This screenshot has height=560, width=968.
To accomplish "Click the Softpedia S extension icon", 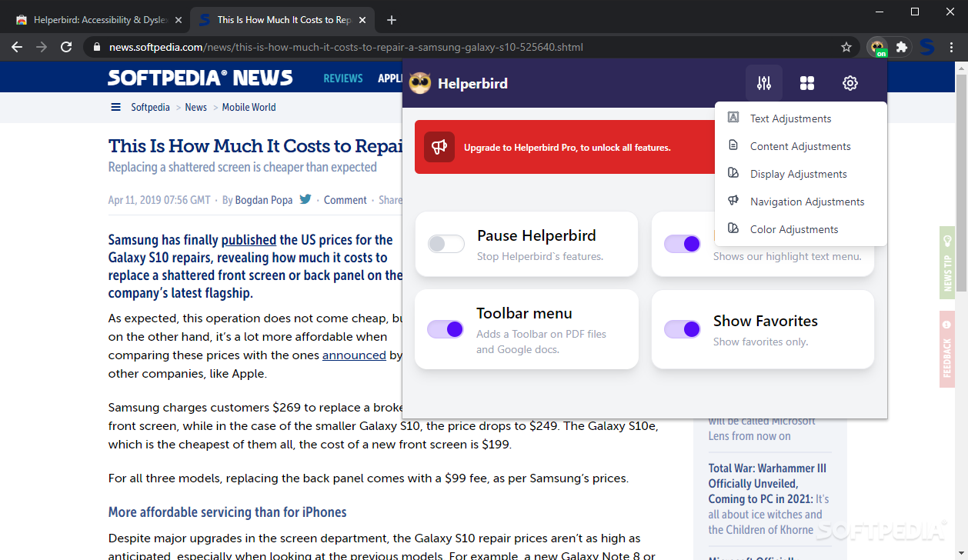I will [927, 47].
